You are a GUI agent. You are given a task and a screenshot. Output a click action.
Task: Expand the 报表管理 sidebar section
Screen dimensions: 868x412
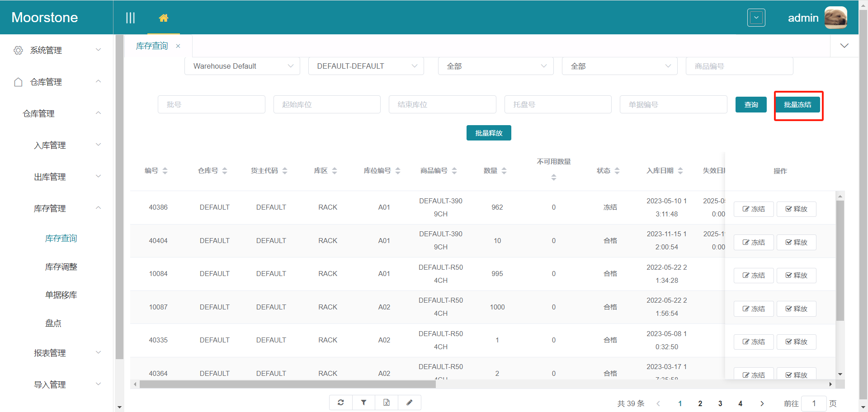click(50, 353)
